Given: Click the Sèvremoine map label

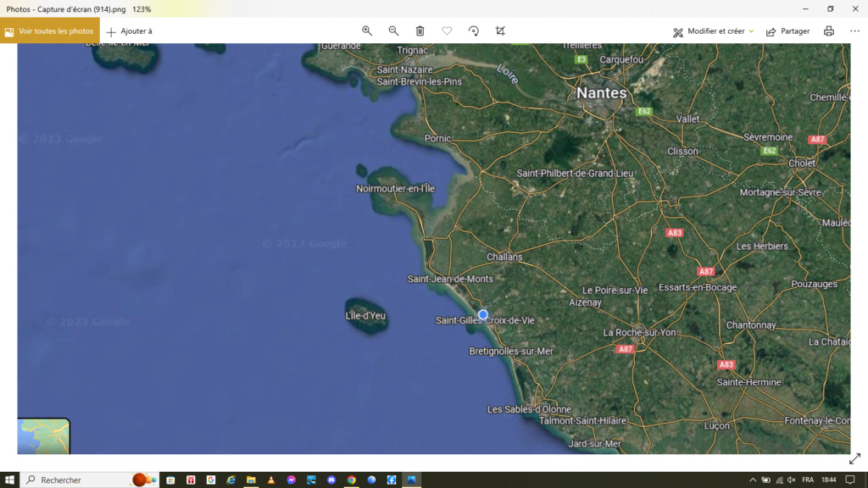Looking at the screenshot, I should pyautogui.click(x=768, y=137).
